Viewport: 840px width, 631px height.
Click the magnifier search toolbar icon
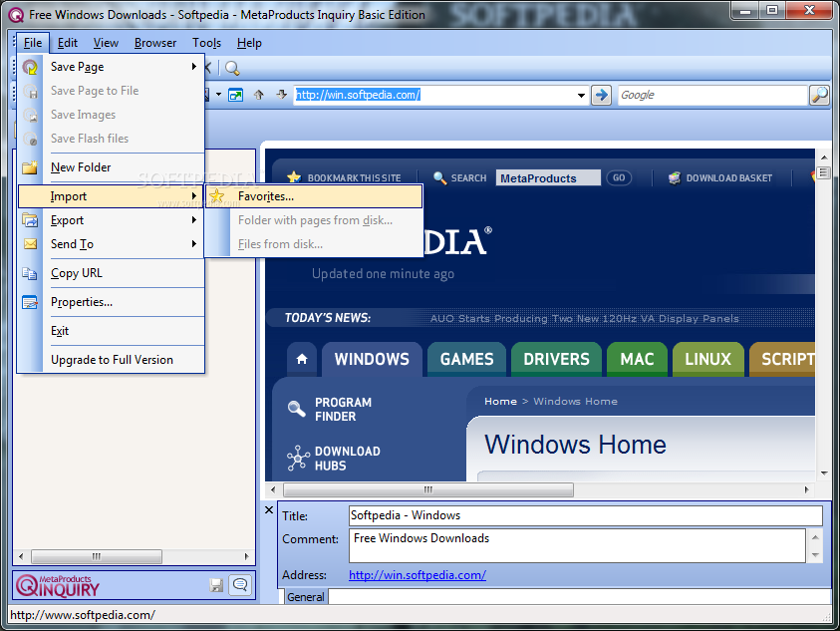point(232,68)
